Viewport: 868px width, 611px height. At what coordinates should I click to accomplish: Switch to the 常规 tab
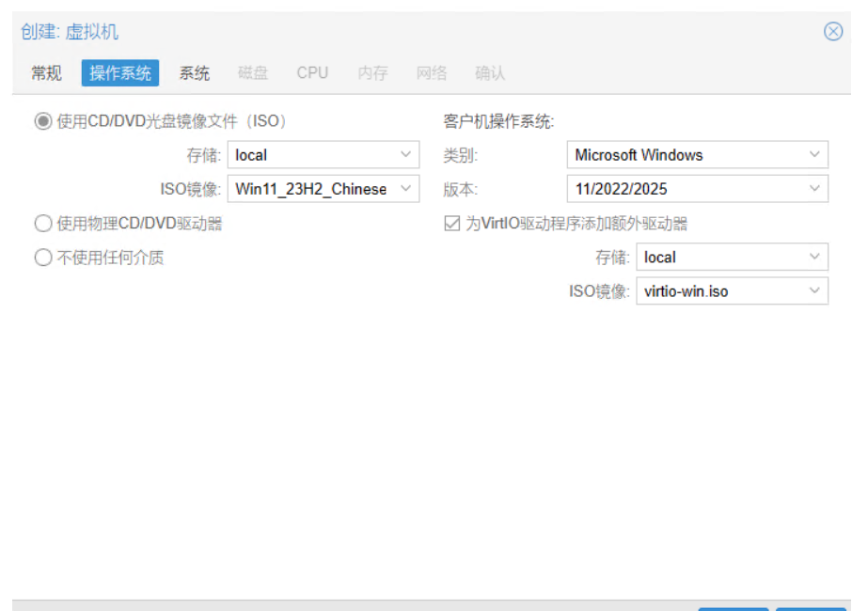click(46, 73)
